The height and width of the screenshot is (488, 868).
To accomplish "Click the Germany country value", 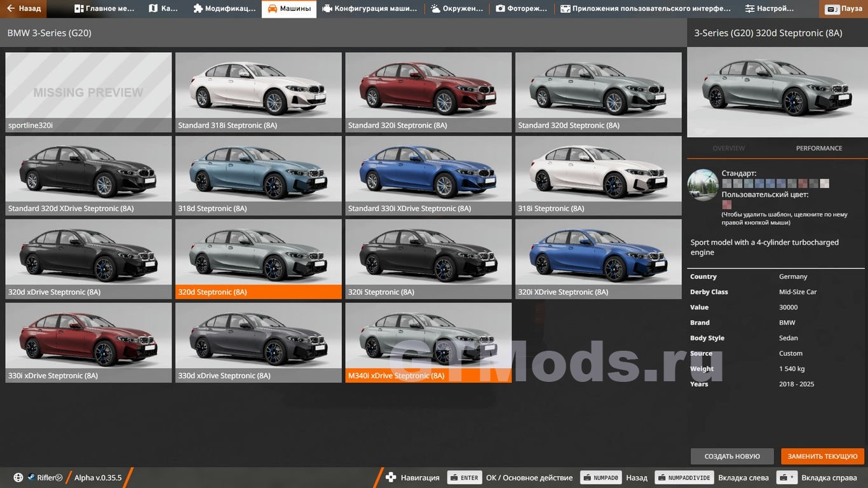I will tap(793, 276).
